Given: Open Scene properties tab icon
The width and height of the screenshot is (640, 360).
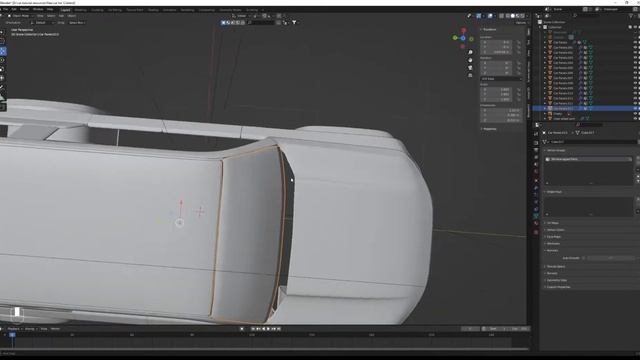Looking at the screenshot, I should (536, 164).
